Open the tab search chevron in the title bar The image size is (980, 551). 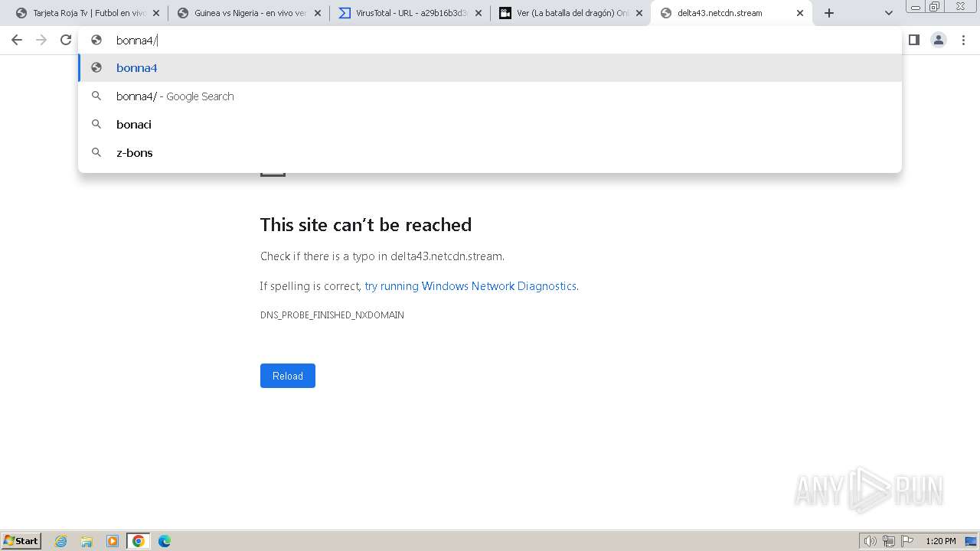pos(888,13)
